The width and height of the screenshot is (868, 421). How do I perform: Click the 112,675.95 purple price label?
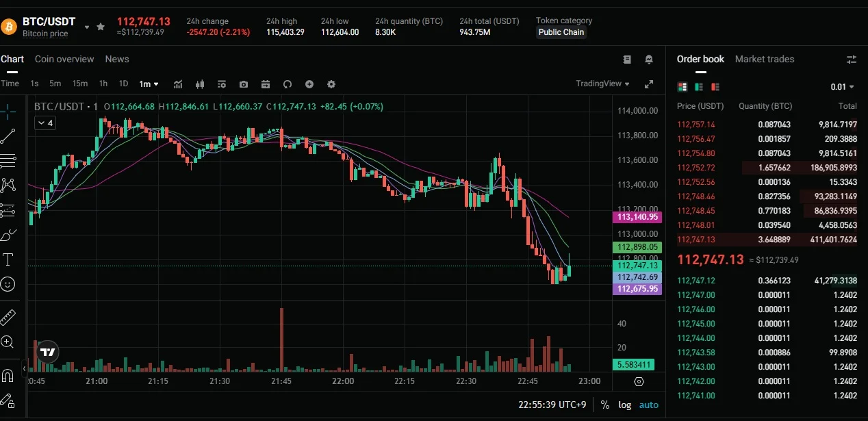[638, 289]
